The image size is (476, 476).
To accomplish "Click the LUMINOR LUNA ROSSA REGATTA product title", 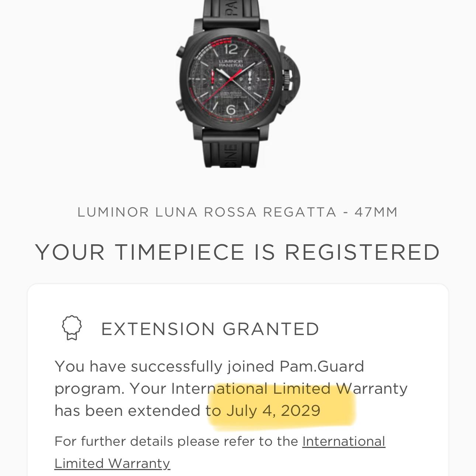I will coord(238,211).
